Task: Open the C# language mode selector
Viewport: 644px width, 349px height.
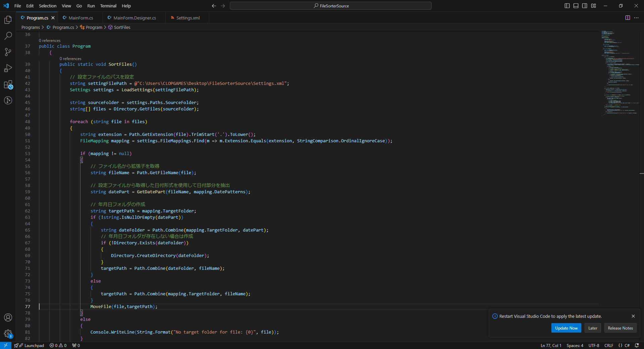Action: point(627,345)
